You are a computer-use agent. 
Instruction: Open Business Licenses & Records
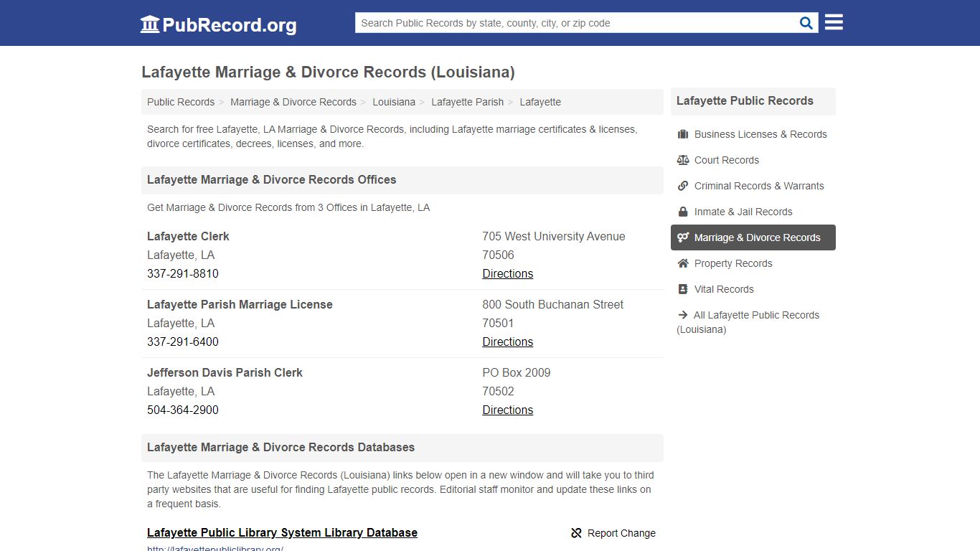coord(753,134)
